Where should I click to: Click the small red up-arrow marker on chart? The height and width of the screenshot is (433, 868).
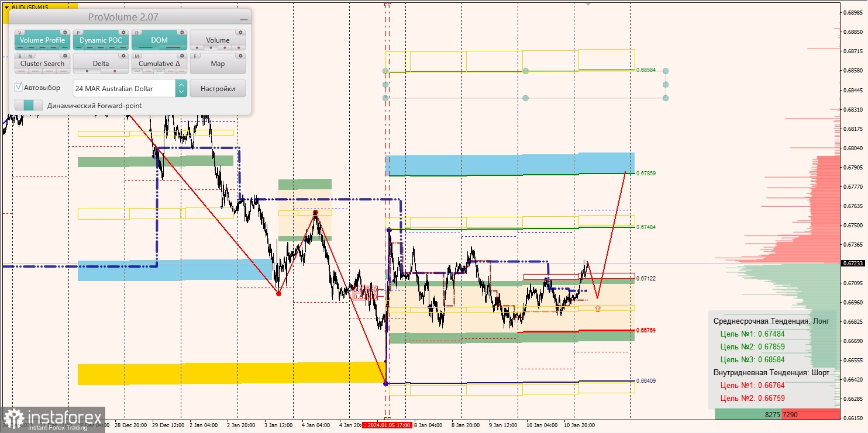pos(597,308)
